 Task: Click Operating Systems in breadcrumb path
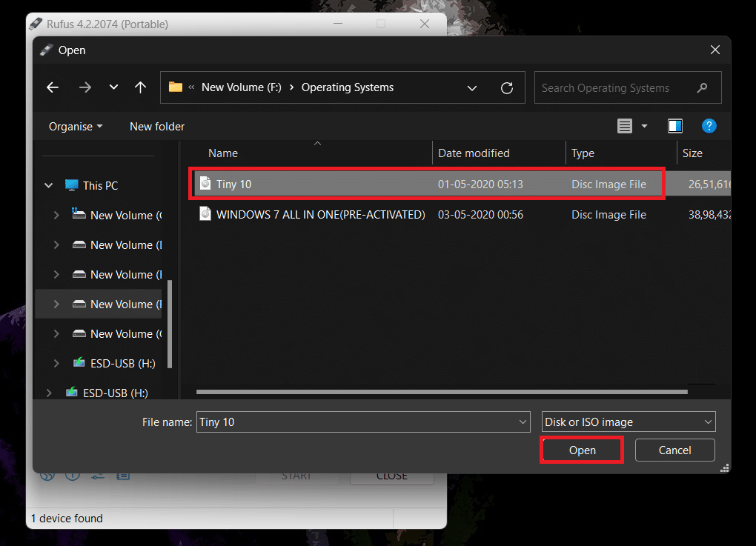click(x=347, y=87)
